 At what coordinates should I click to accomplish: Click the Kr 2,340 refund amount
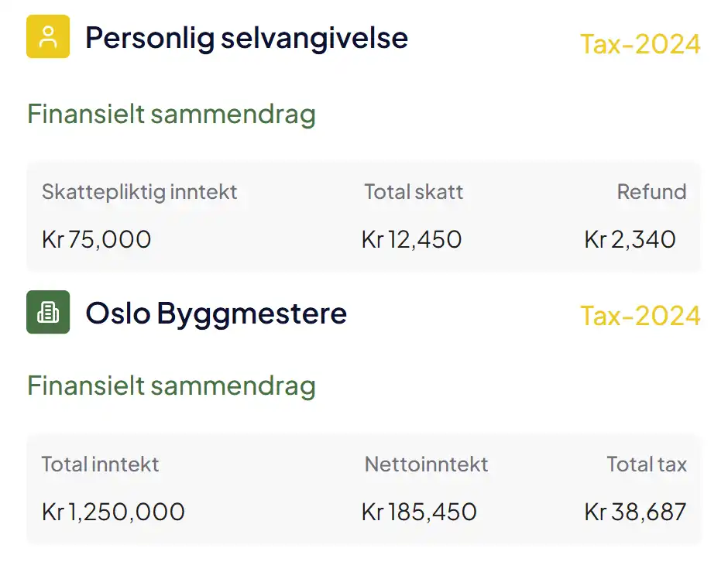coord(630,239)
